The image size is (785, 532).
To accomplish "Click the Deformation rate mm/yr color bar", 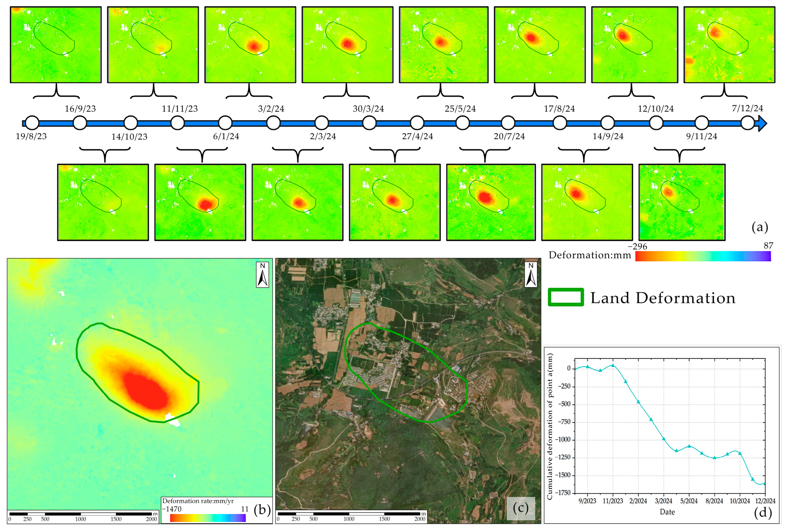I will pos(208,518).
